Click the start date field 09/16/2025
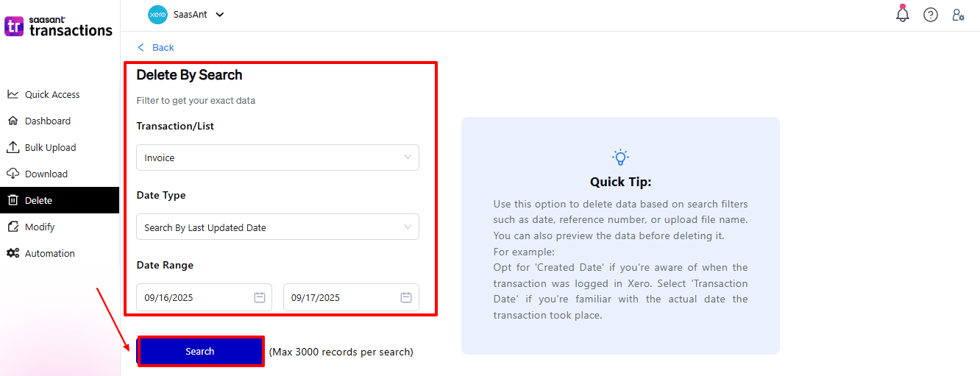 coord(204,297)
